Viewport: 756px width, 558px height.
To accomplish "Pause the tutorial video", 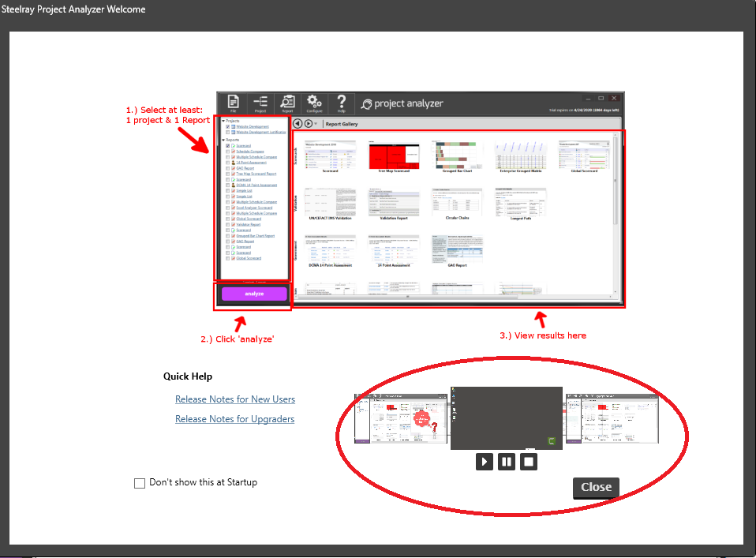I will [x=507, y=461].
